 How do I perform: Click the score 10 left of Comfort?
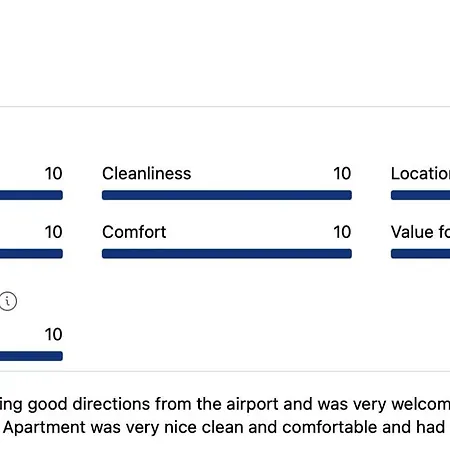pos(53,232)
